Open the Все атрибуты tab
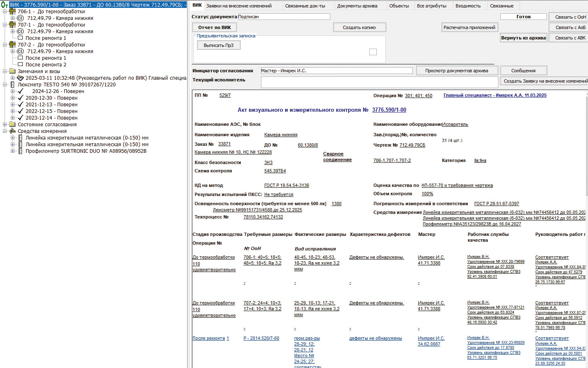The image size is (588, 368). click(432, 6)
